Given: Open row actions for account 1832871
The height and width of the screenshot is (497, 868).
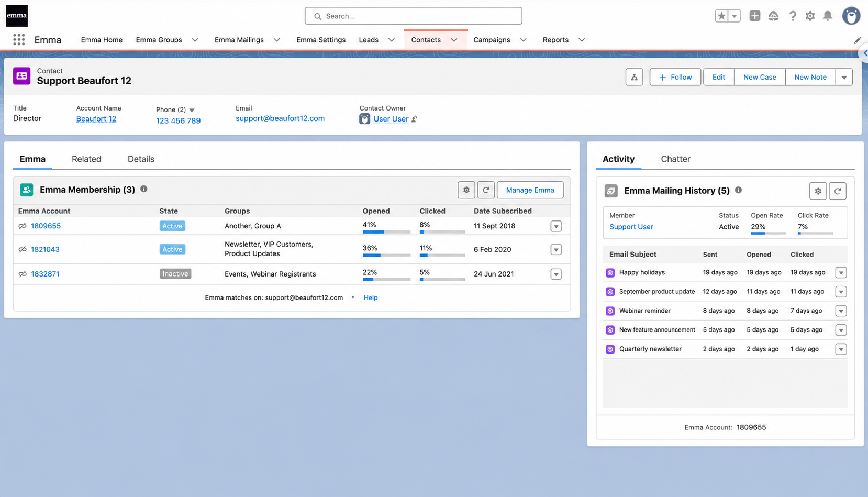Looking at the screenshot, I should click(556, 274).
